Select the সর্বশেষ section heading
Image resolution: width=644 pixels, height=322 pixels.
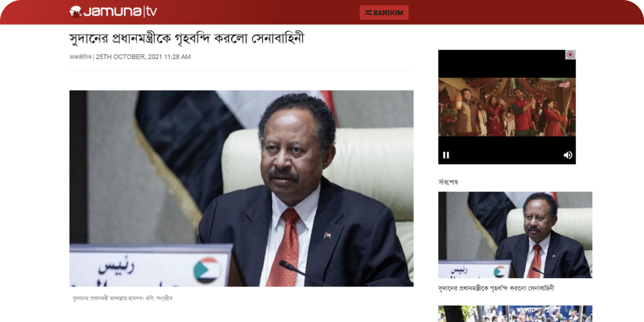[448, 182]
